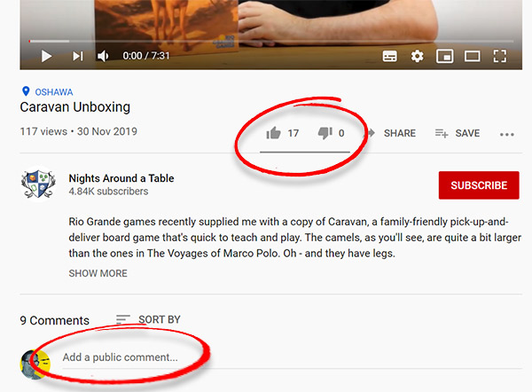Screen dimensions: 532x392
Task: Expand description with SHOW MORE
Action: click(x=98, y=273)
